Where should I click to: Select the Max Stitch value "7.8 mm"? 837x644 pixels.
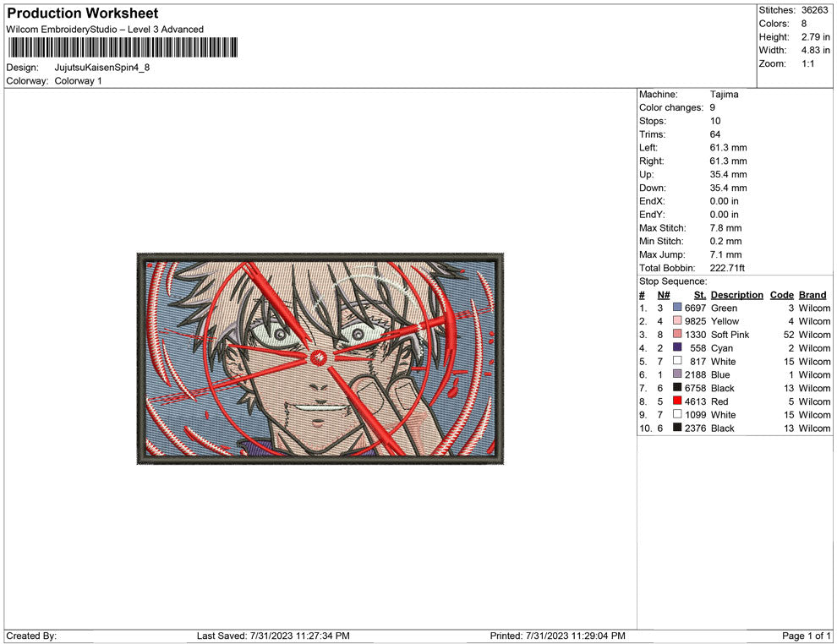[725, 227]
